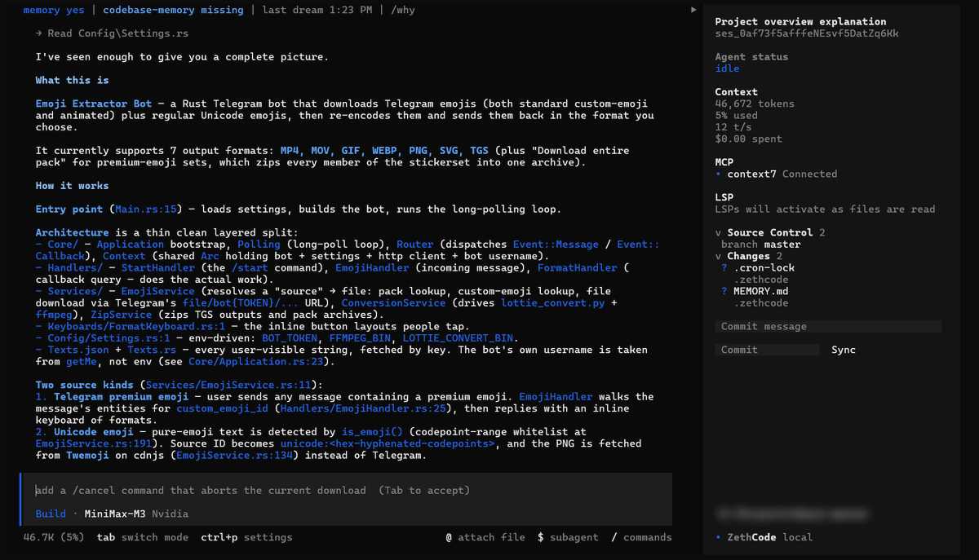Click the Commit button

(x=767, y=350)
